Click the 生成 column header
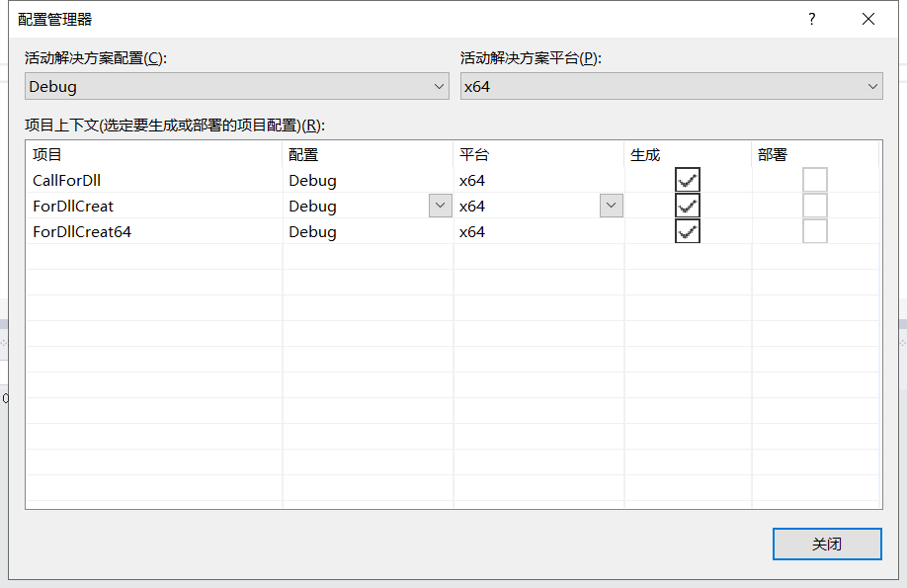The image size is (907, 588). click(x=645, y=155)
